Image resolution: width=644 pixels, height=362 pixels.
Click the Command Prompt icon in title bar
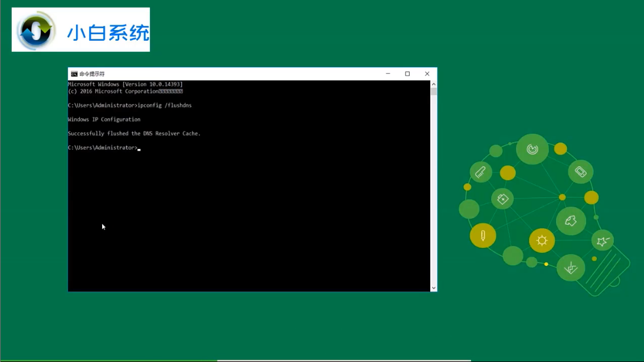[x=74, y=74]
